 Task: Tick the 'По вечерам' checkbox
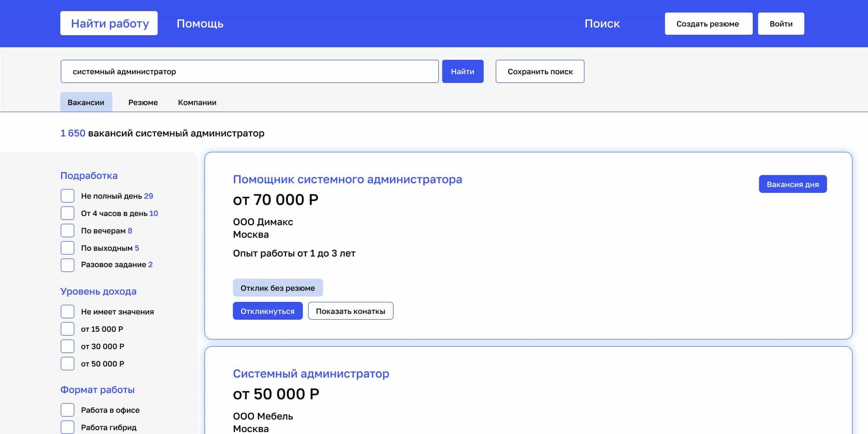68,231
